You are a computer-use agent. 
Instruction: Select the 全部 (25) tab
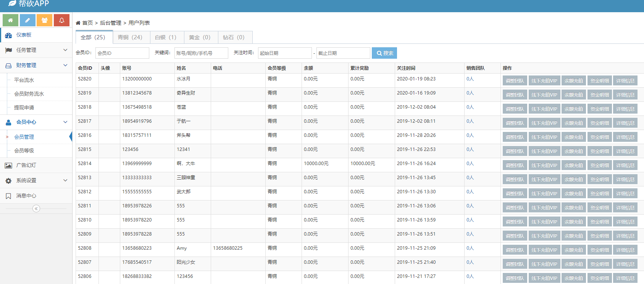tap(94, 37)
